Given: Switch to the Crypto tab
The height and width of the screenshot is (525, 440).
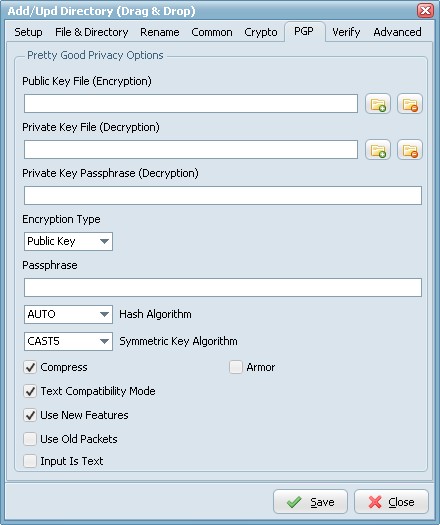Looking at the screenshot, I should tap(261, 32).
